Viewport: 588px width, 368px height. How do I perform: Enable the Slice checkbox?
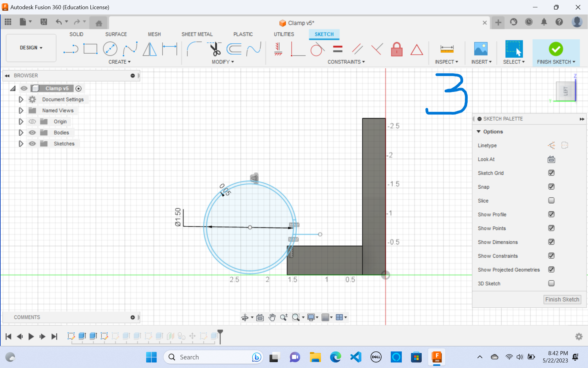tap(551, 200)
